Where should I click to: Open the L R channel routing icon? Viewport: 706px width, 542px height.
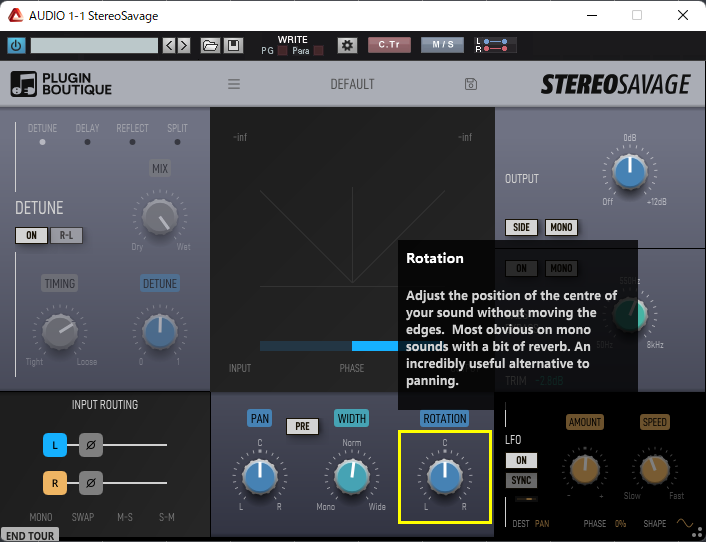pos(495,45)
